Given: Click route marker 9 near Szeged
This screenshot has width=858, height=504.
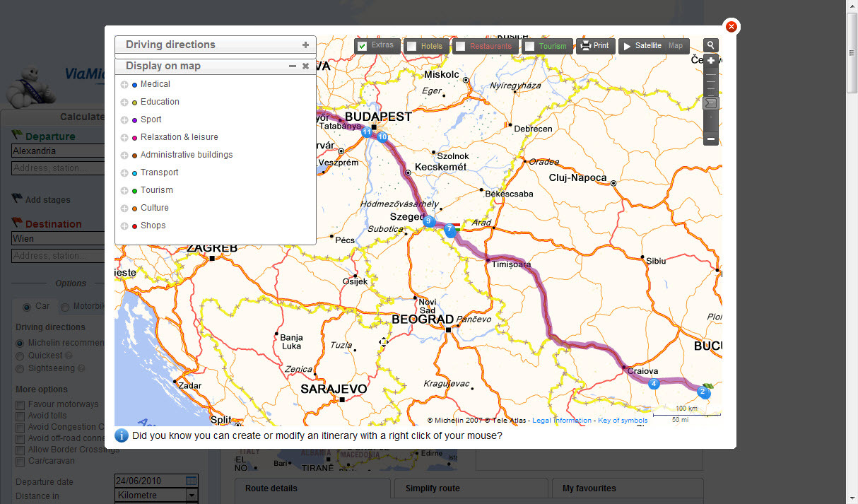Looking at the screenshot, I should click(428, 221).
